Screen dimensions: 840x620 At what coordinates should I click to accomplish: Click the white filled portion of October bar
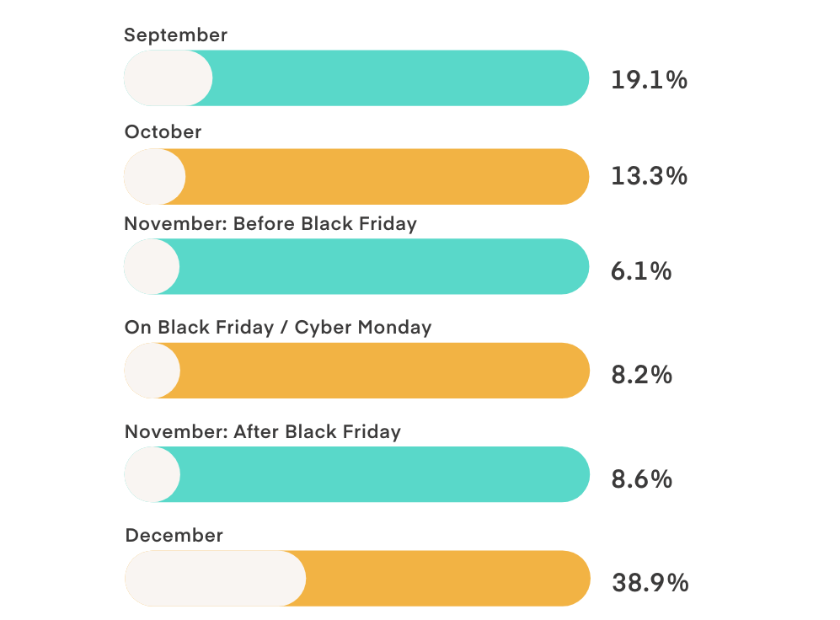click(x=154, y=177)
